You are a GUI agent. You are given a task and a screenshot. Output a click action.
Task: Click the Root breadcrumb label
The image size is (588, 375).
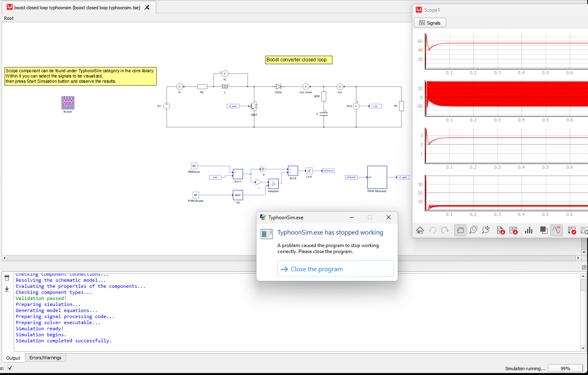click(9, 18)
